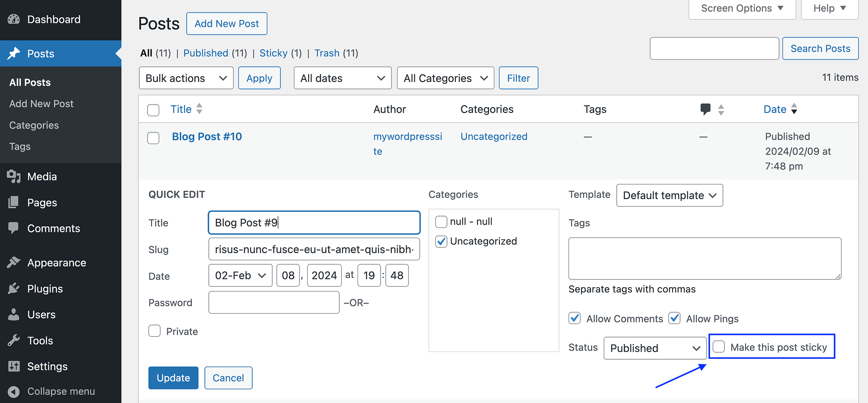Click into the Tags text area
868x403 pixels.
pos(704,258)
